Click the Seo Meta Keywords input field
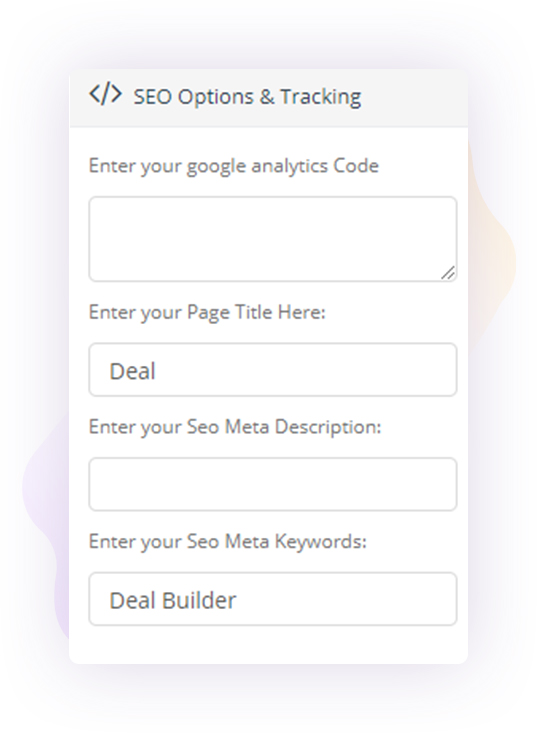 272,599
